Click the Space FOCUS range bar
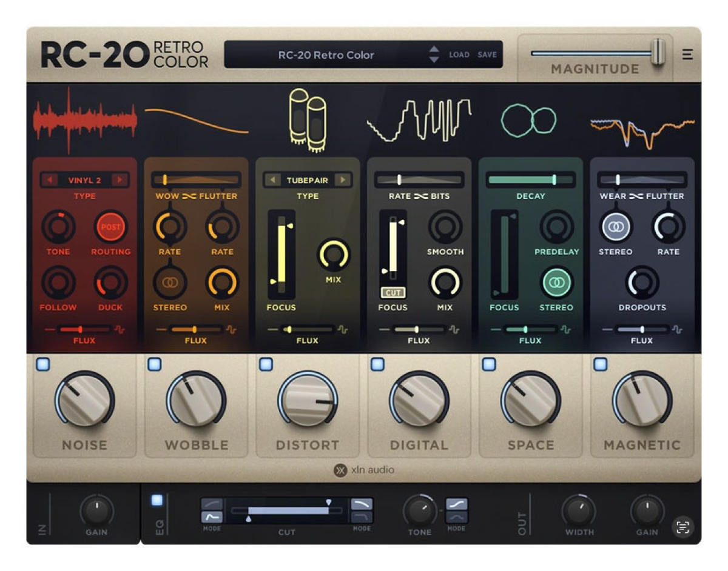Screen dimensions: 728x571 (504, 254)
